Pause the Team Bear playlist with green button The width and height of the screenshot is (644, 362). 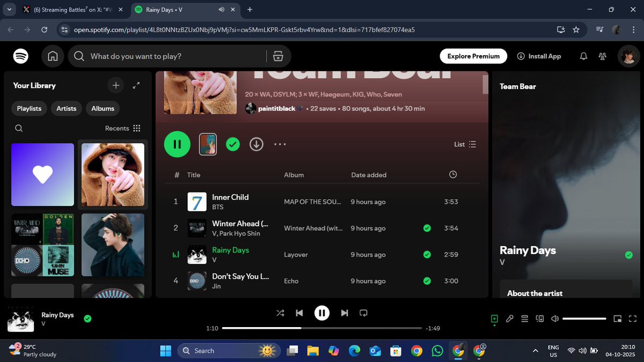coord(177,144)
